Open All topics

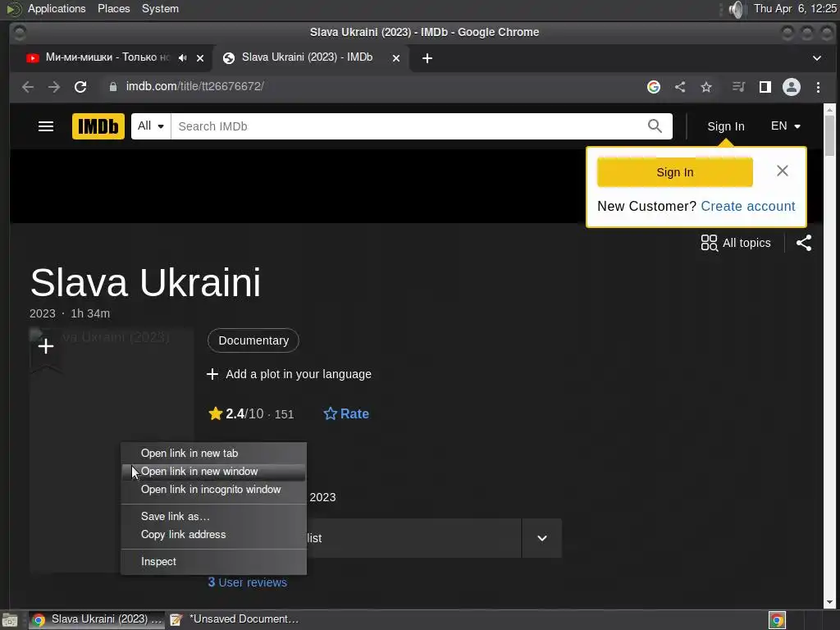(x=736, y=243)
